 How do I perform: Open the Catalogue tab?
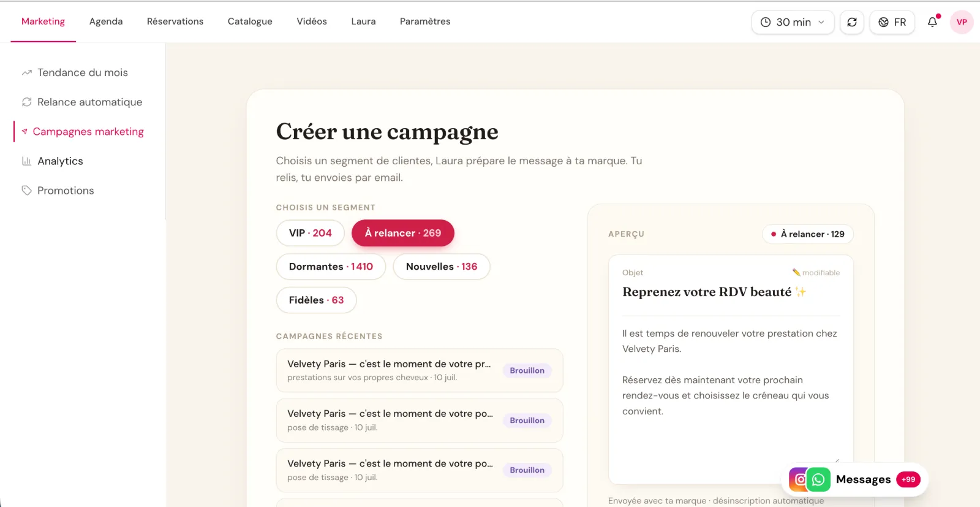(x=250, y=21)
